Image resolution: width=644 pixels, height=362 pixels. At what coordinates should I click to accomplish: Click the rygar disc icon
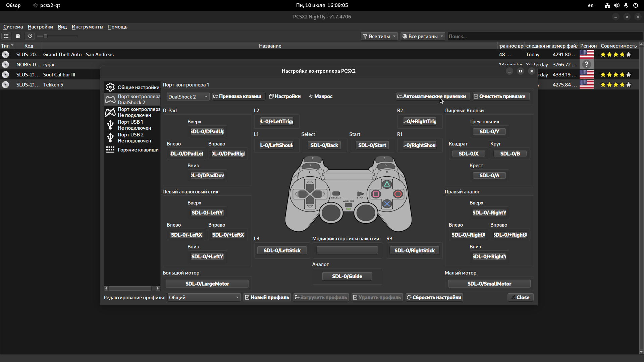[5, 64]
